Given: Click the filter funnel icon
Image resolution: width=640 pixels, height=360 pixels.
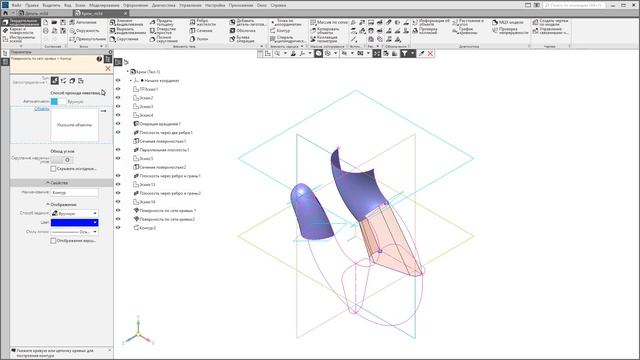Looking at the screenshot, I should tap(404, 53).
